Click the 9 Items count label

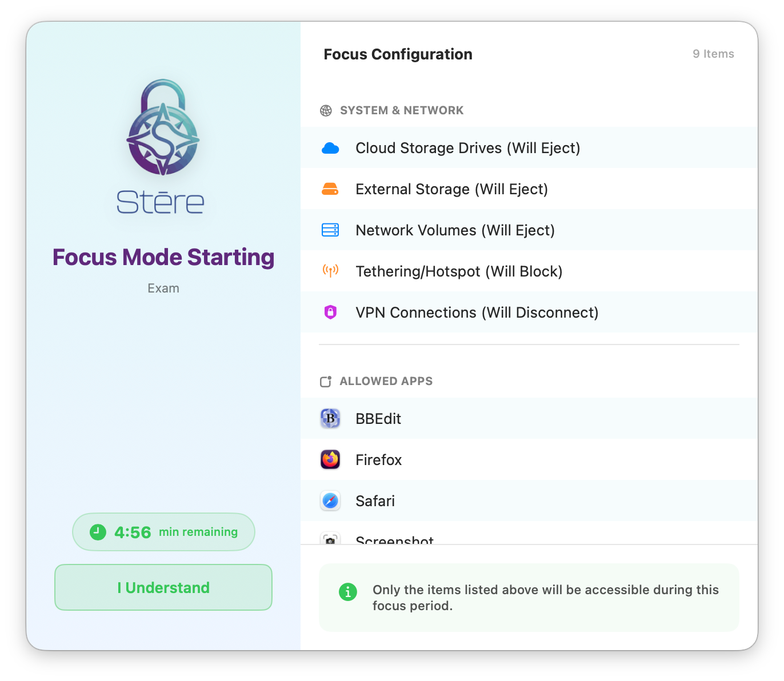tap(713, 54)
